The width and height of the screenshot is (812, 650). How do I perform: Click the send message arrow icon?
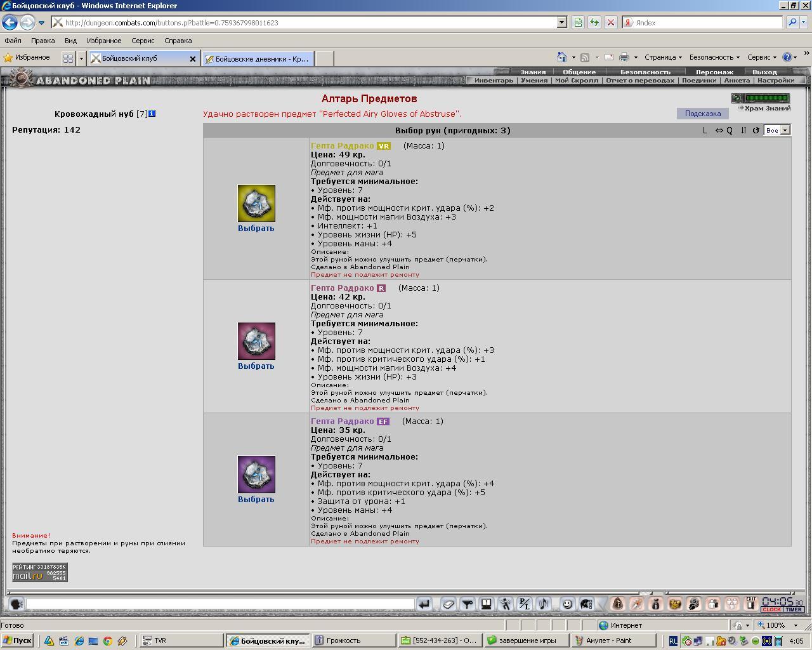[424, 604]
